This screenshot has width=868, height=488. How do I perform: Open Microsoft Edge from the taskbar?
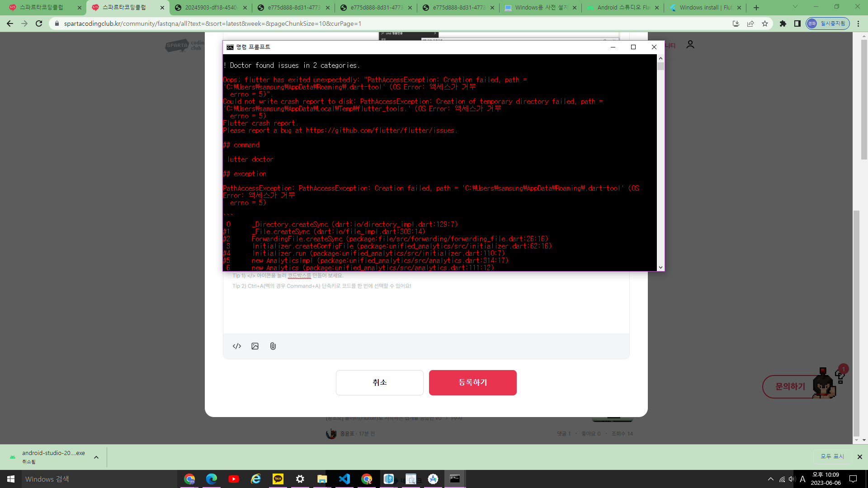211,479
